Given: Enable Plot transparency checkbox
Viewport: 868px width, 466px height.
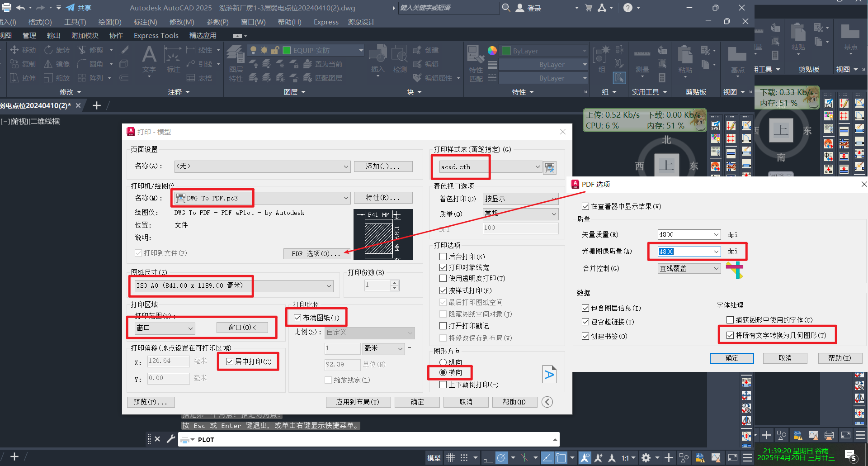Looking at the screenshot, I should (443, 278).
